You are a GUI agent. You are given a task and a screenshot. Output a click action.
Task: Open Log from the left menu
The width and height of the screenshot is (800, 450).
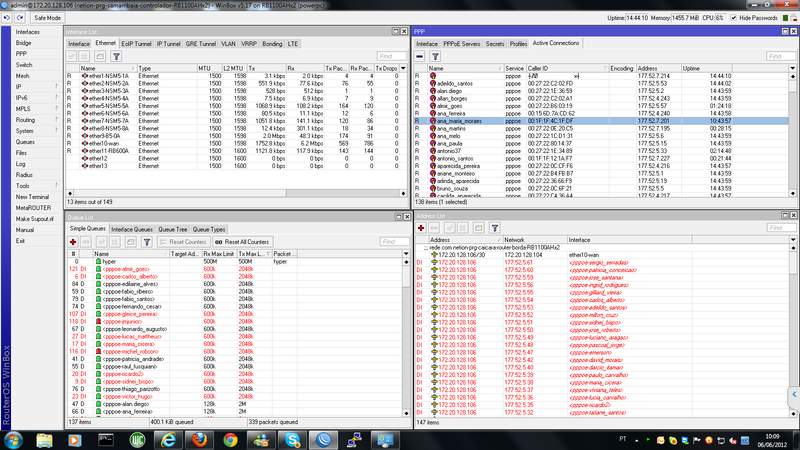[20, 164]
